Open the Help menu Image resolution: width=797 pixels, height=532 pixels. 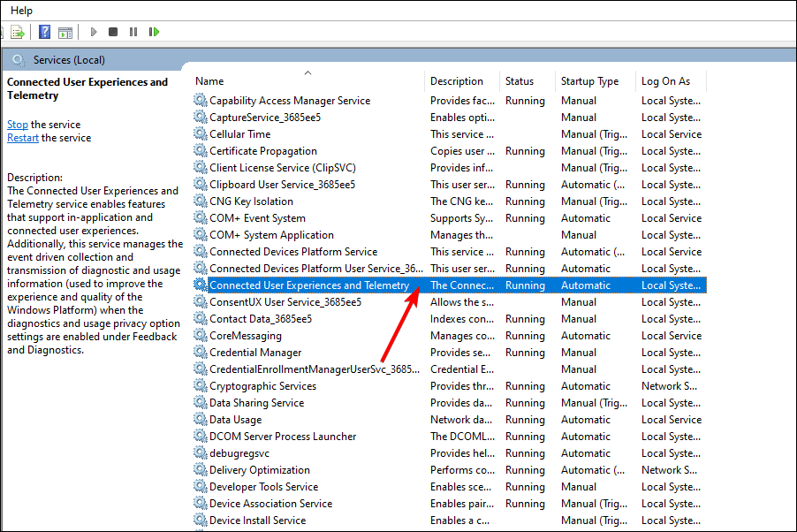21,10
